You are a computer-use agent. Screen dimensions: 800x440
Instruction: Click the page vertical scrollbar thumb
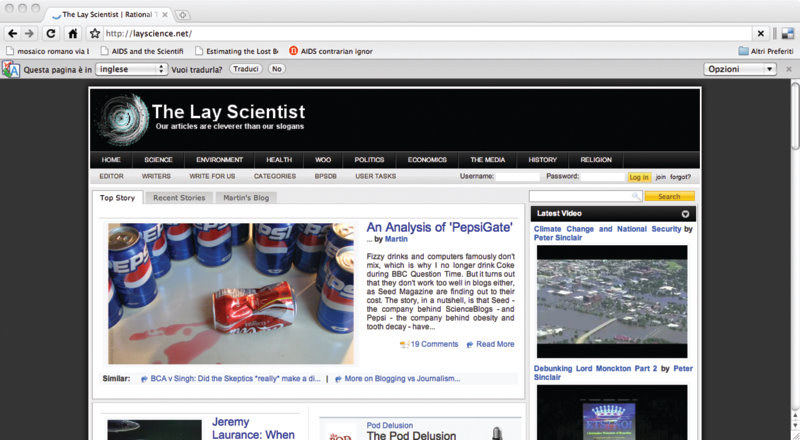[x=795, y=116]
